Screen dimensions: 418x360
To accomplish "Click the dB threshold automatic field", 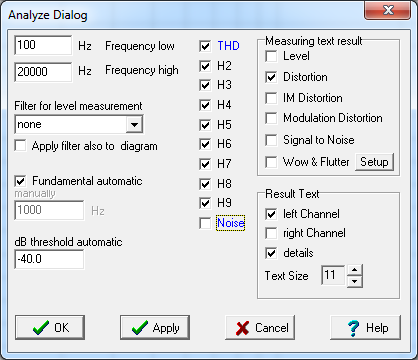I will coord(49,259).
